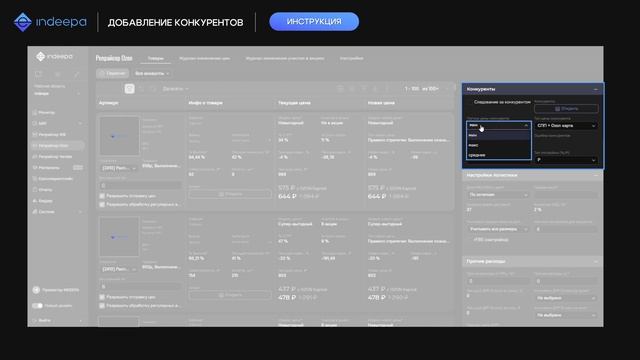Collapse the Конкуренты panel
The image size is (640, 360).
coord(596,89)
